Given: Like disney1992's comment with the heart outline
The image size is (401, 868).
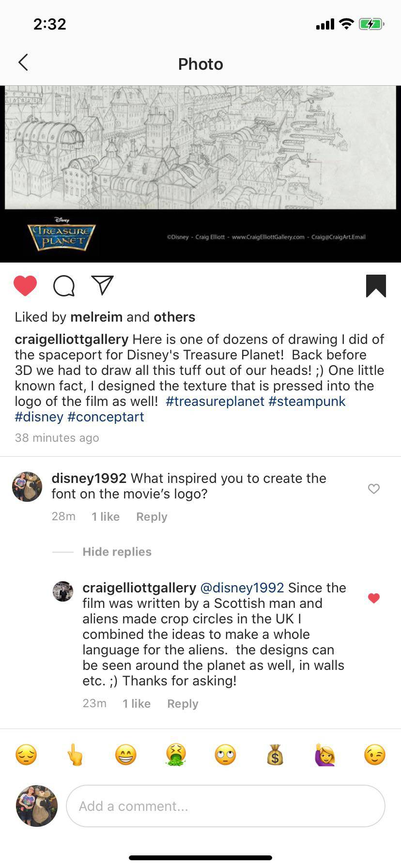Looking at the screenshot, I should (373, 489).
